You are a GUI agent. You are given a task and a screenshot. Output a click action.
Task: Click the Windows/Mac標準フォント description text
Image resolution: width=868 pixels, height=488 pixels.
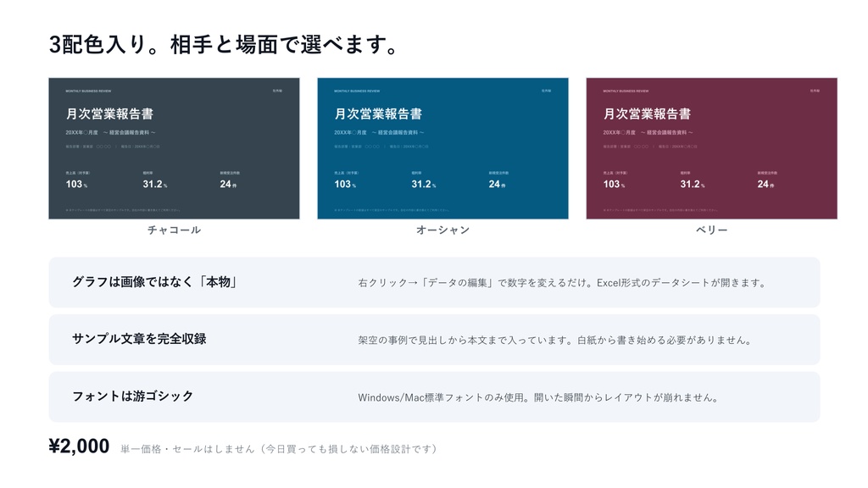pos(538,398)
